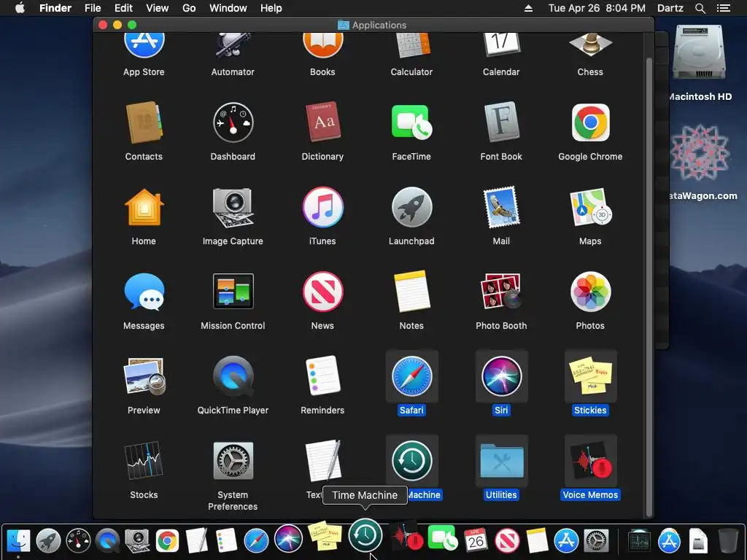Open the Help menu
This screenshot has height=560, width=747.
click(x=271, y=8)
